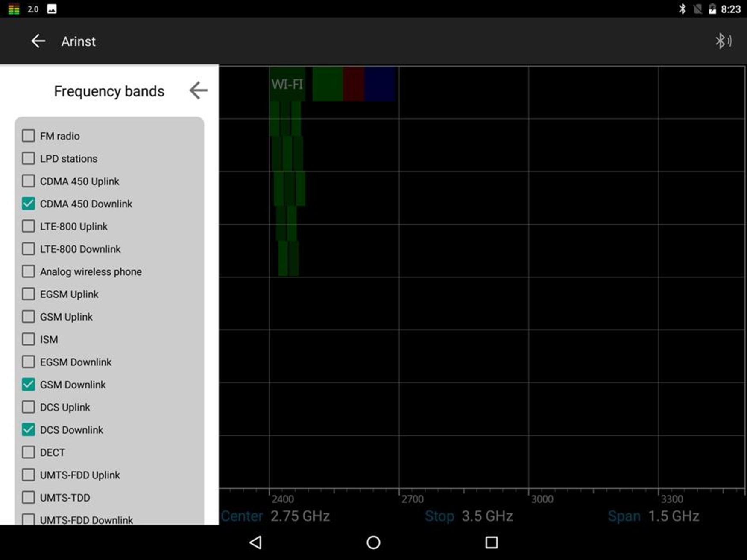Check the ISM frequency band
The image size is (747, 560).
click(29, 339)
